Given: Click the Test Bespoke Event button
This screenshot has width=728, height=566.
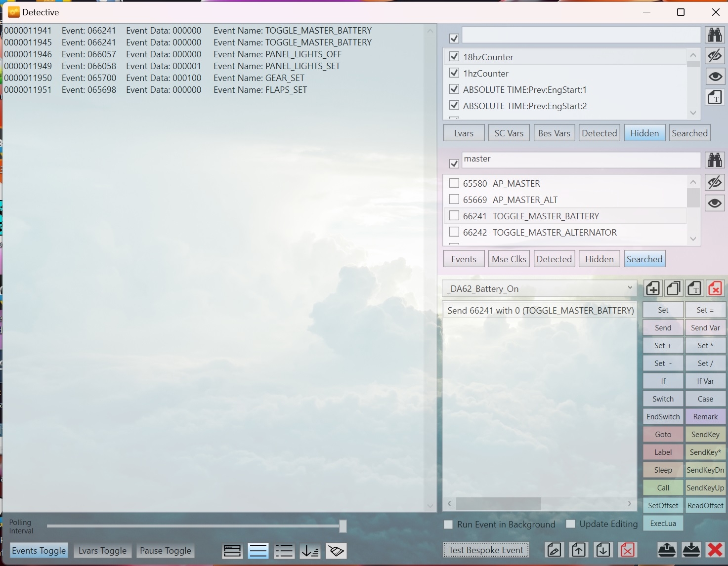Looking at the screenshot, I should click(x=486, y=550).
